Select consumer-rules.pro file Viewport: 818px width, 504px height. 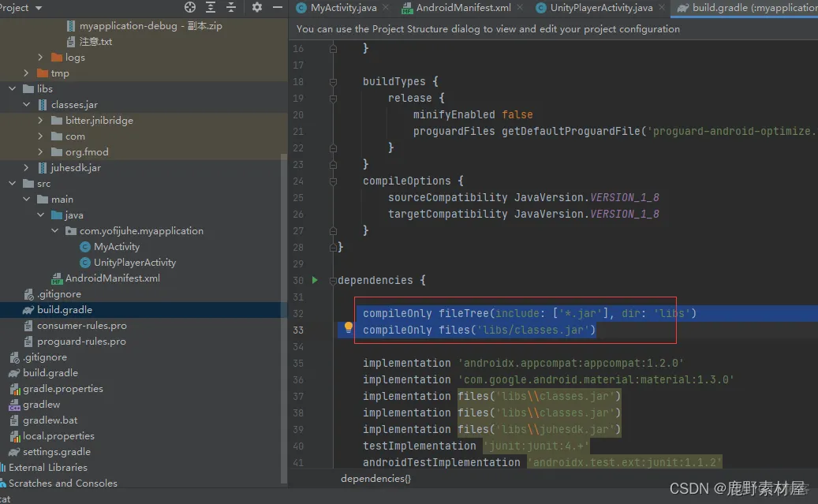coord(75,326)
